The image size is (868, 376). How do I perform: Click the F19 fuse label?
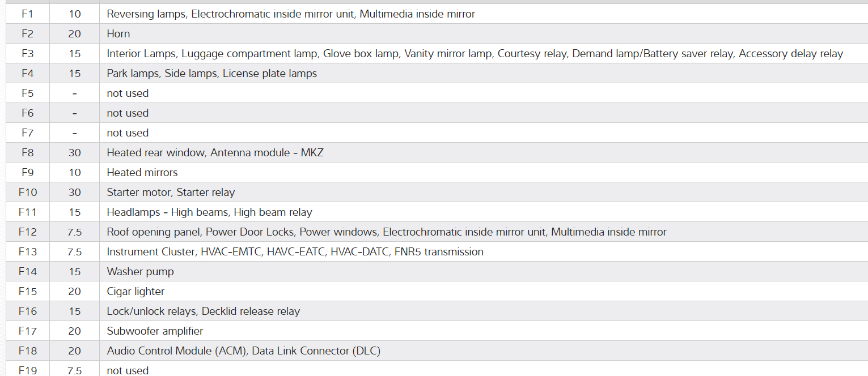27,370
